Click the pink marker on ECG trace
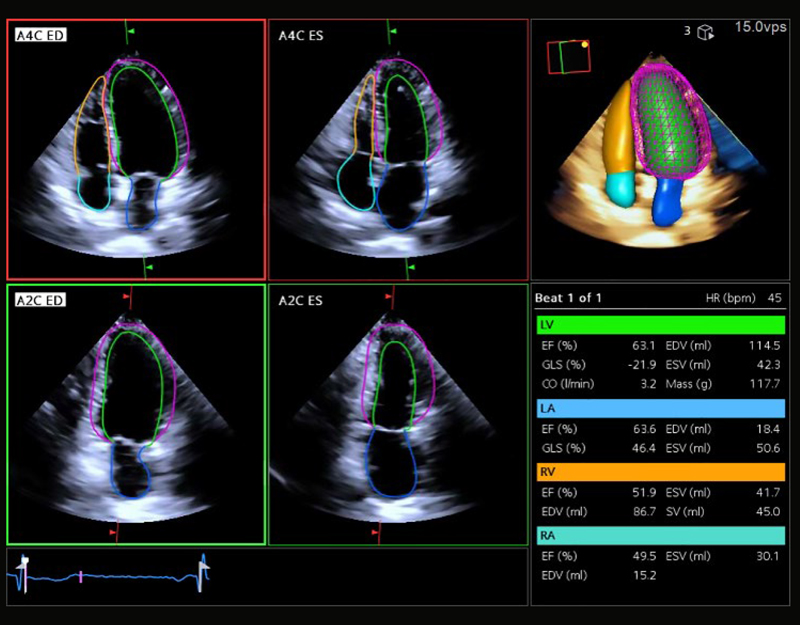Image resolution: width=800 pixels, height=625 pixels. pos(81,578)
